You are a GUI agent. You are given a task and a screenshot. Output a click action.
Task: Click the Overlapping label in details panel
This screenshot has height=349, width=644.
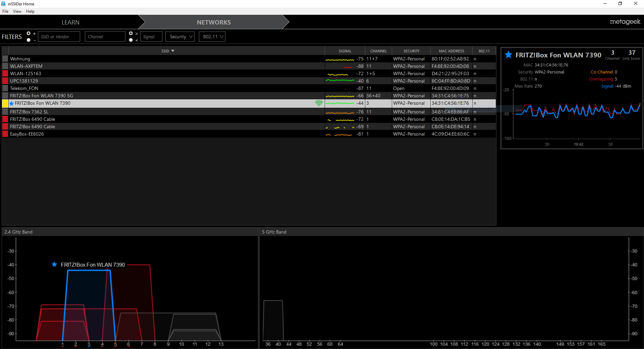(601, 79)
